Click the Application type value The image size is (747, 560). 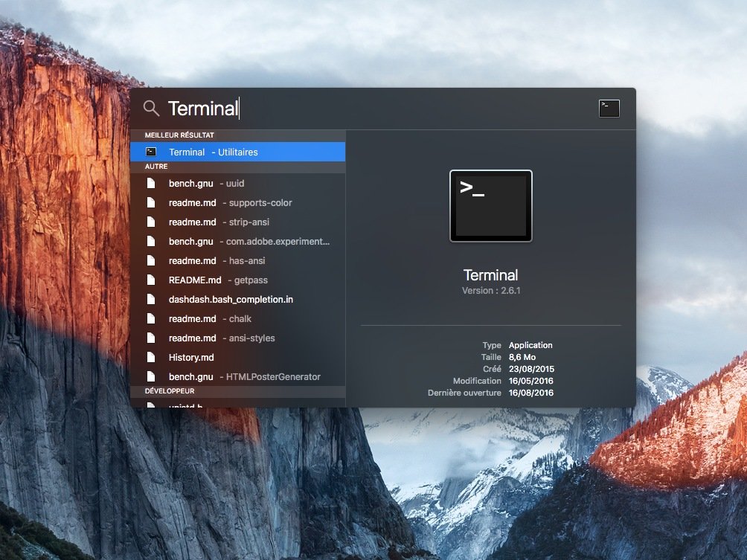pos(530,345)
